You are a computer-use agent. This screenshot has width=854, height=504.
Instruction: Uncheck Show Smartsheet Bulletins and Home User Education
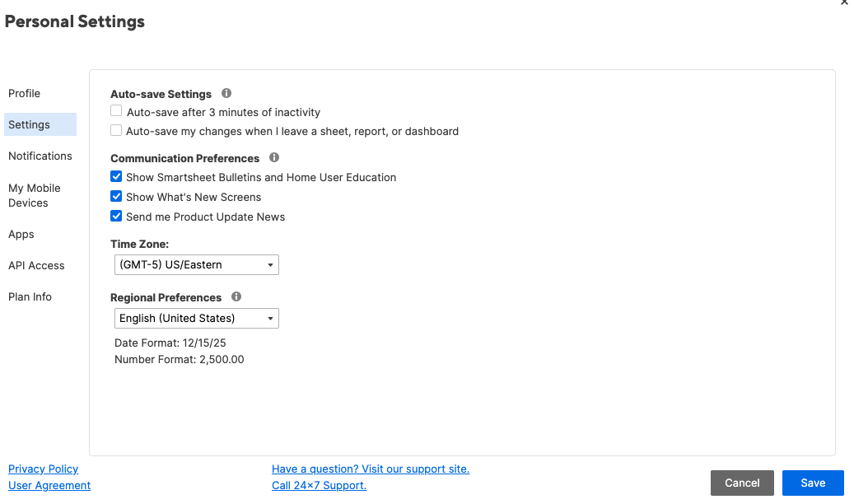tap(117, 177)
